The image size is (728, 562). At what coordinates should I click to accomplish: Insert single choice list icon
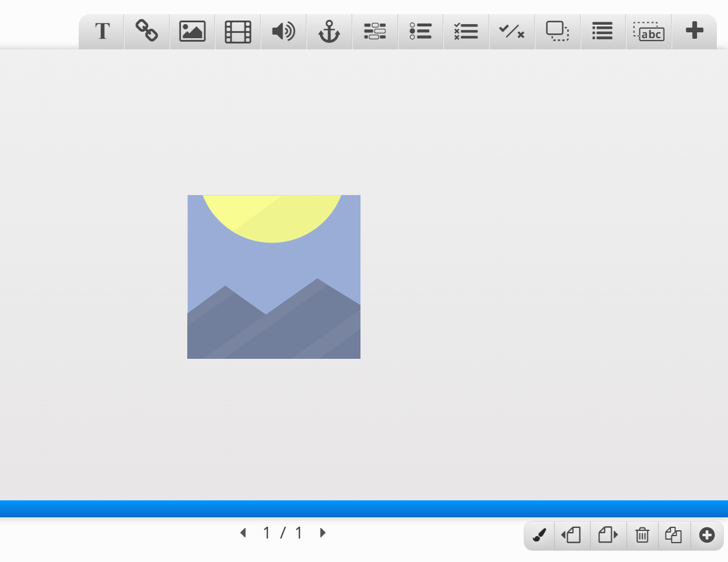[420, 31]
